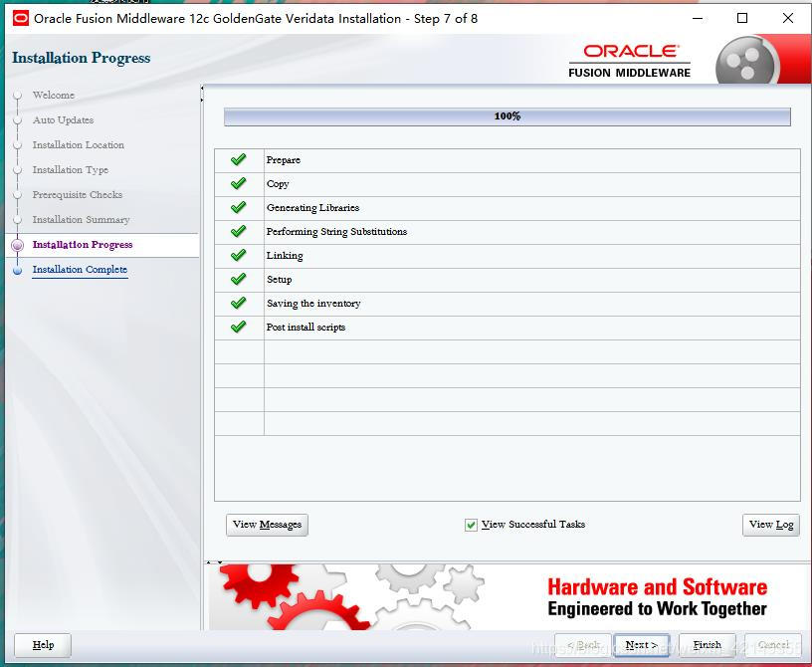812x667 pixels.
Task: Open the View Log button
Action: (771, 525)
